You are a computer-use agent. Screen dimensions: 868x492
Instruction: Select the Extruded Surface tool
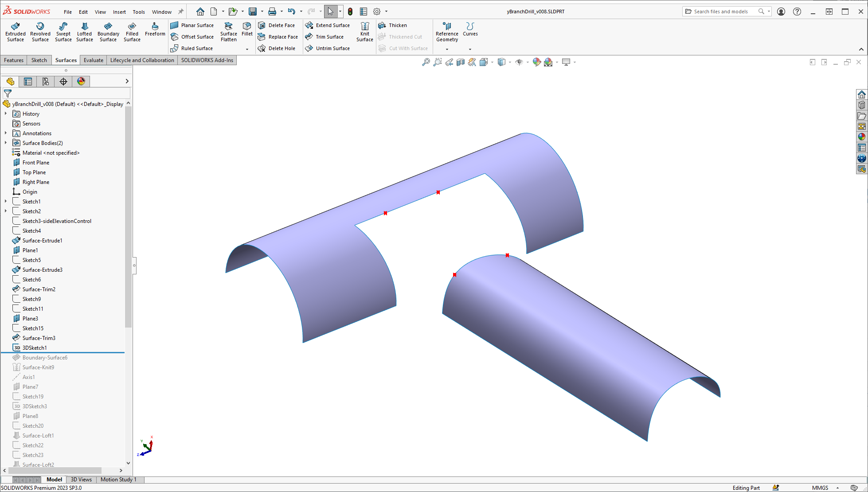(16, 31)
